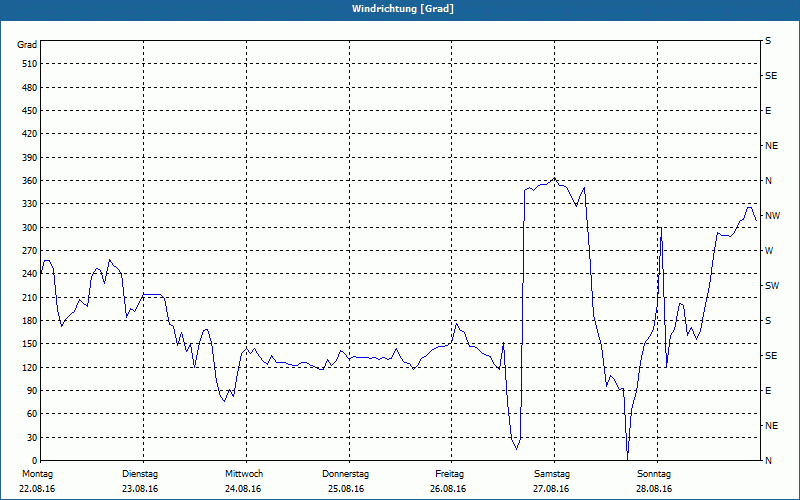This screenshot has width=800, height=500.
Task: Click the 26.08.16 date label
Action: [x=448, y=489]
